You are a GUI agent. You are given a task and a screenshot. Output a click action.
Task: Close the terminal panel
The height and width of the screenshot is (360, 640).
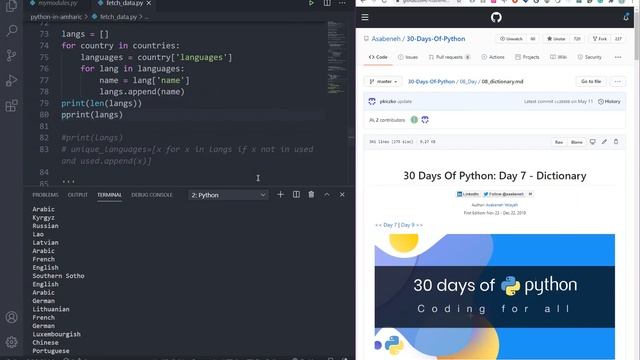click(x=342, y=195)
